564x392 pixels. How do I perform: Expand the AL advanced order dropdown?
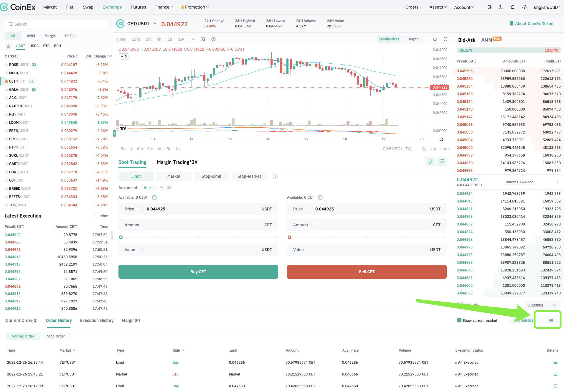tap(148, 188)
